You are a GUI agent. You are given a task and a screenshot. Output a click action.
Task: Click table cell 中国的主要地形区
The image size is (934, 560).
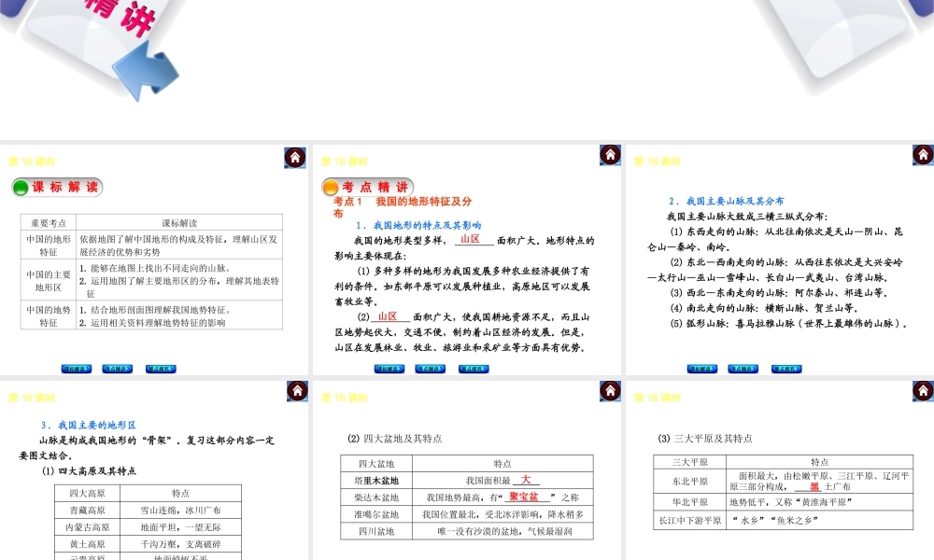[x=49, y=280]
